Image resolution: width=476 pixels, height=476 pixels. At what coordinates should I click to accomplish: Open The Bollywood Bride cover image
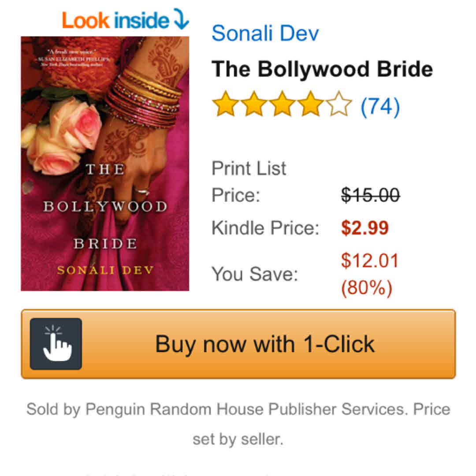click(x=105, y=164)
